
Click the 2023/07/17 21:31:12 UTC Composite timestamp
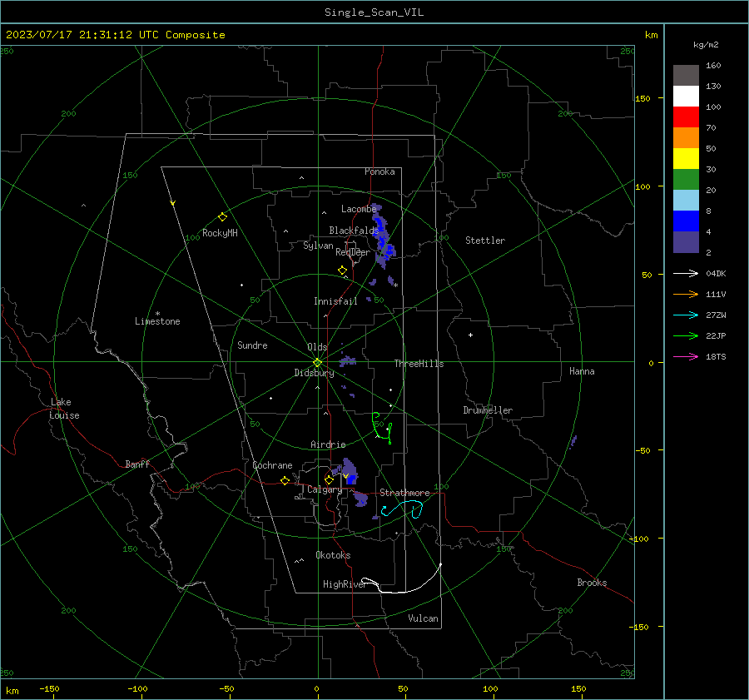point(115,35)
